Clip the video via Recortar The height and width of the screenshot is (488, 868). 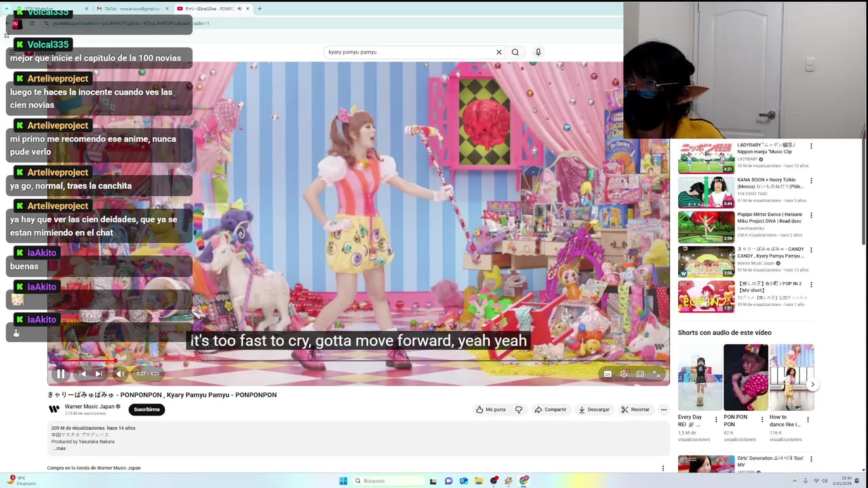(x=635, y=409)
